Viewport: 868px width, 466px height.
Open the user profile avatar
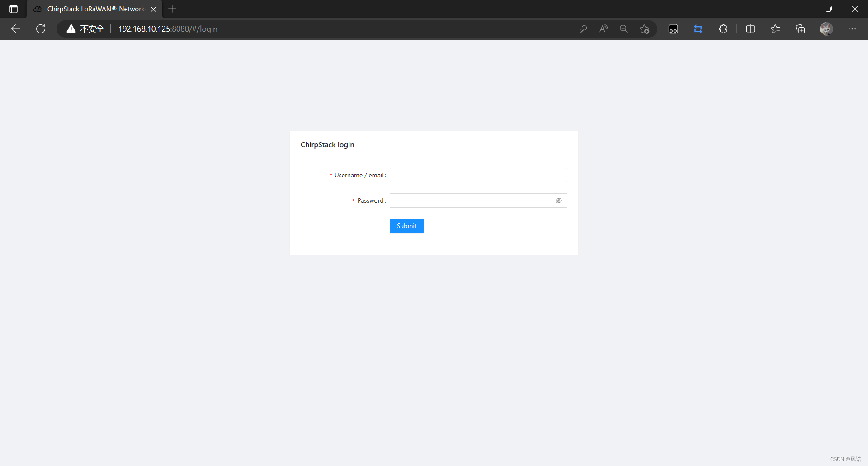tap(826, 29)
